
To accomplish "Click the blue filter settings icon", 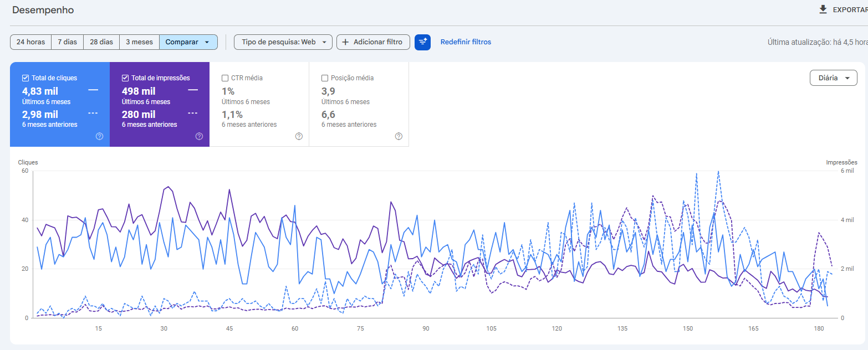I will tap(422, 42).
